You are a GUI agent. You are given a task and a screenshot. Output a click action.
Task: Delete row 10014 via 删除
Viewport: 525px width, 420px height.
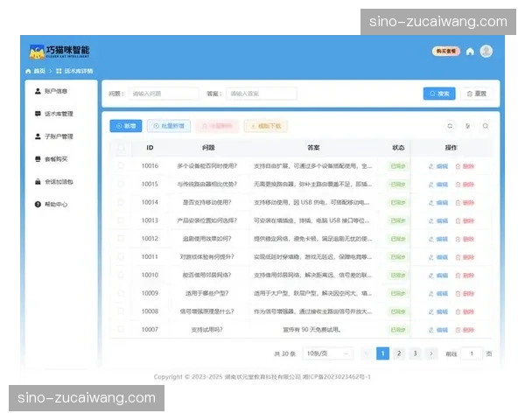[465, 203]
